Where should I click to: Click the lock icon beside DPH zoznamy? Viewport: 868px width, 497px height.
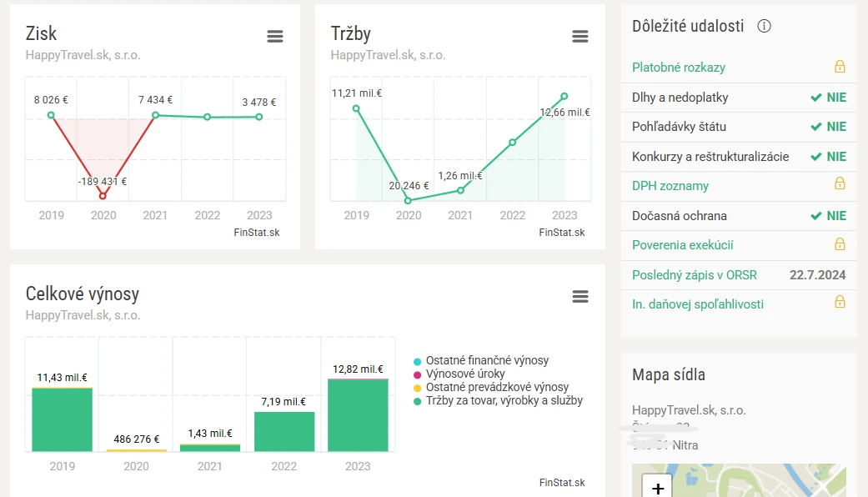pos(840,185)
